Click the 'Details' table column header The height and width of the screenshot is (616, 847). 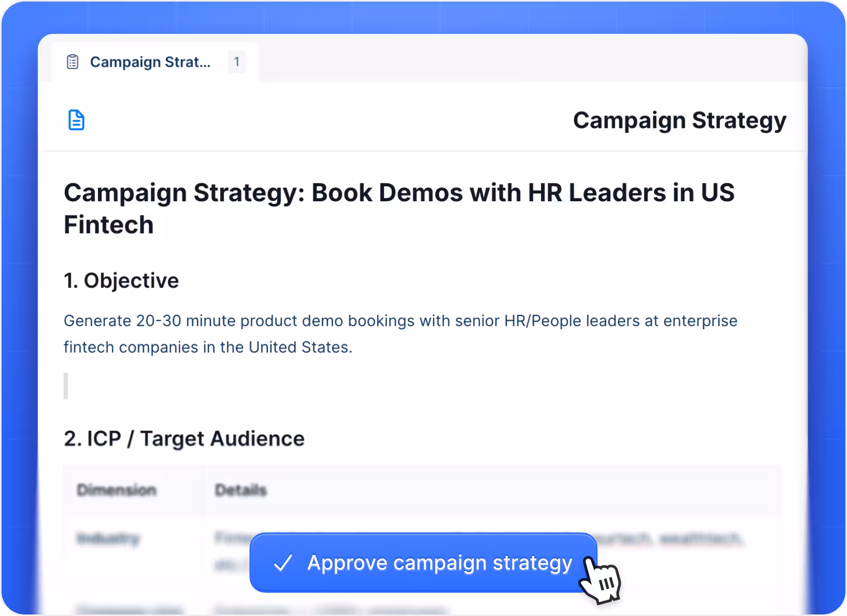(x=241, y=490)
